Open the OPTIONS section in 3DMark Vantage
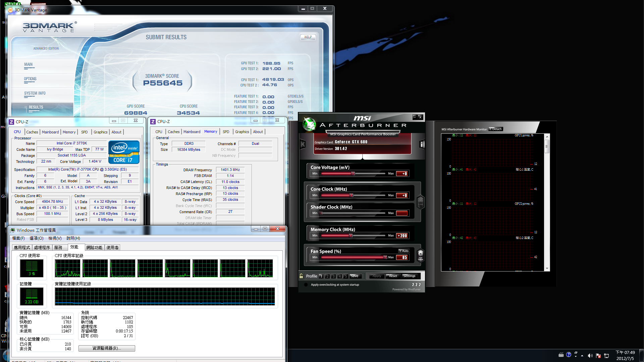 30,79
